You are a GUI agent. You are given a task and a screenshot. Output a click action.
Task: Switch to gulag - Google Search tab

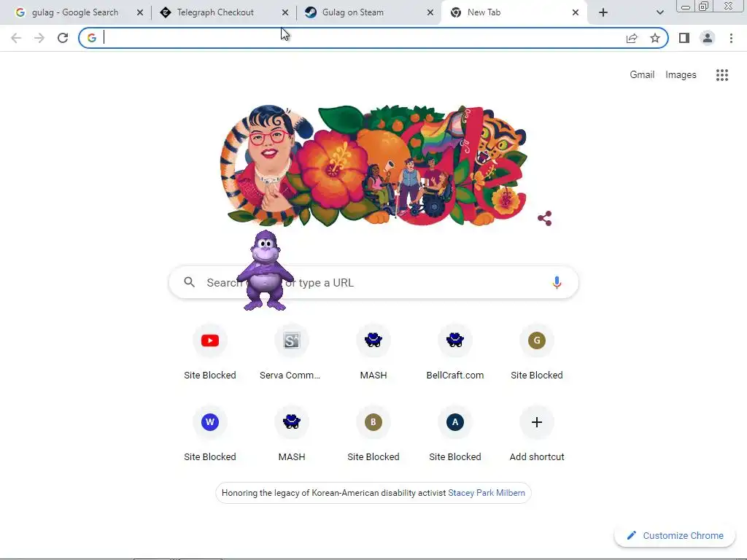(x=75, y=12)
